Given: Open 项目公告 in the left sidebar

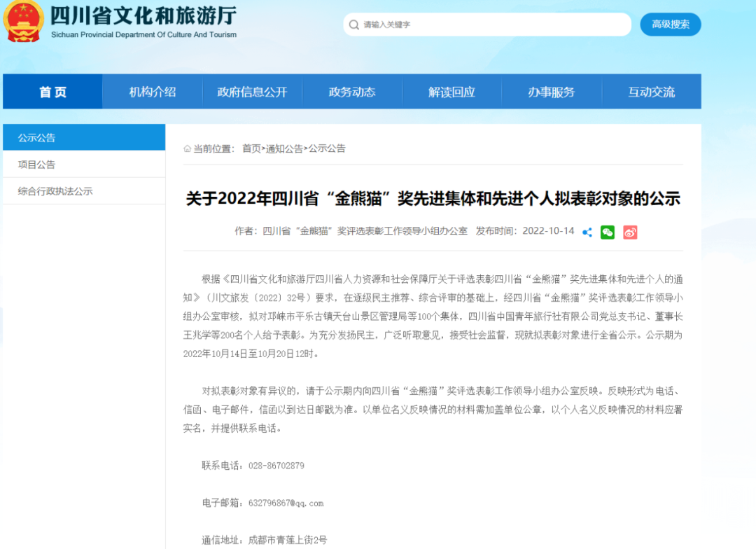Looking at the screenshot, I should click(37, 165).
